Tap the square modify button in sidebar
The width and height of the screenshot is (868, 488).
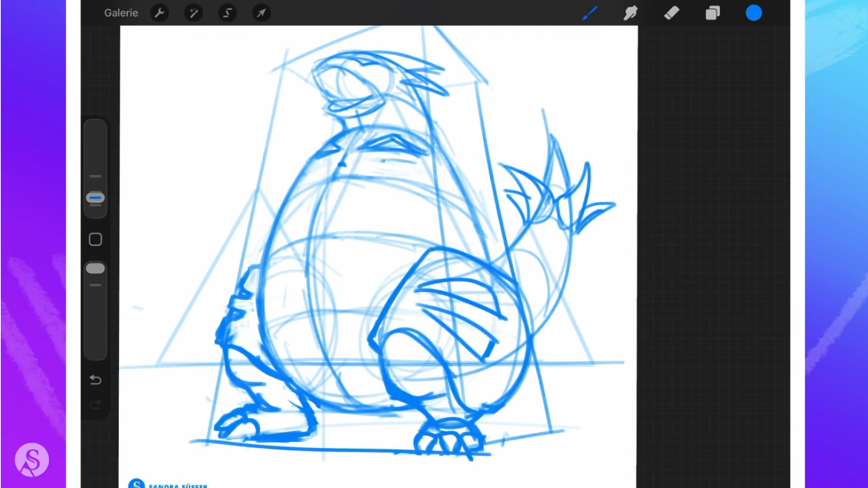click(x=95, y=239)
